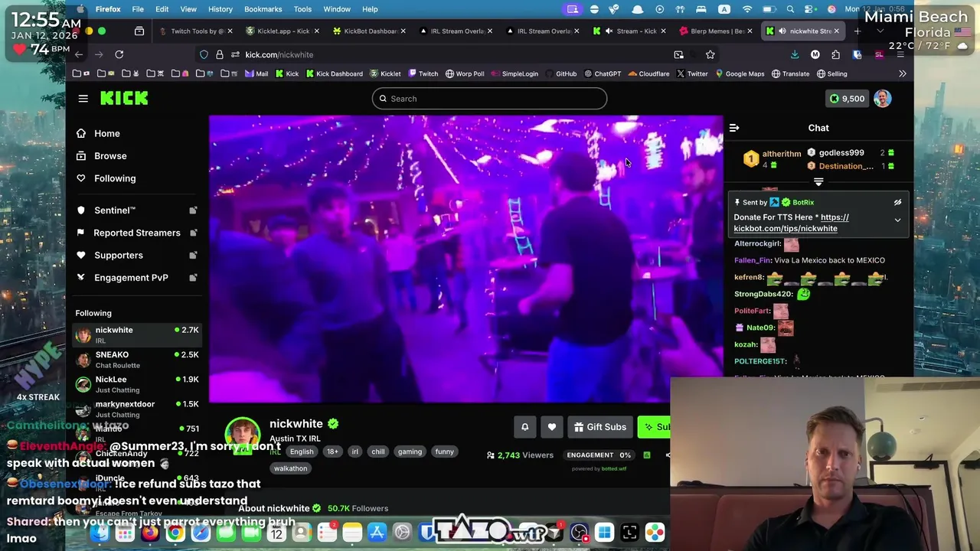This screenshot has width=980, height=551.
Task: Open the kickbot.com tips link in chat
Action: (x=791, y=223)
